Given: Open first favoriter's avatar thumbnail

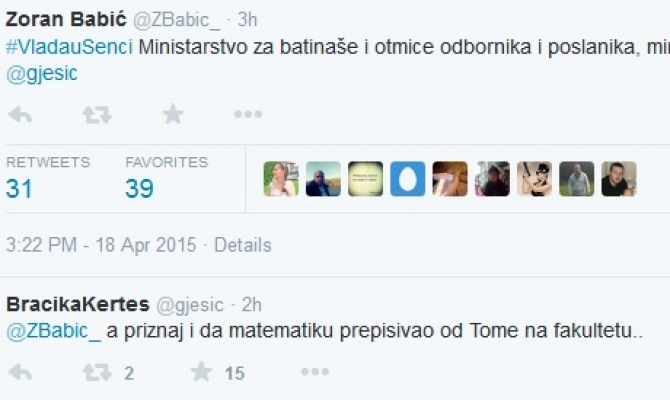Looking at the screenshot, I should pyautogui.click(x=281, y=179).
